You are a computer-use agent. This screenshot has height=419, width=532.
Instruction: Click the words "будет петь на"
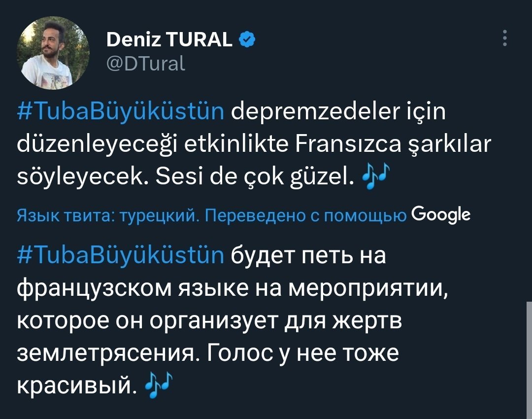pos(306,256)
